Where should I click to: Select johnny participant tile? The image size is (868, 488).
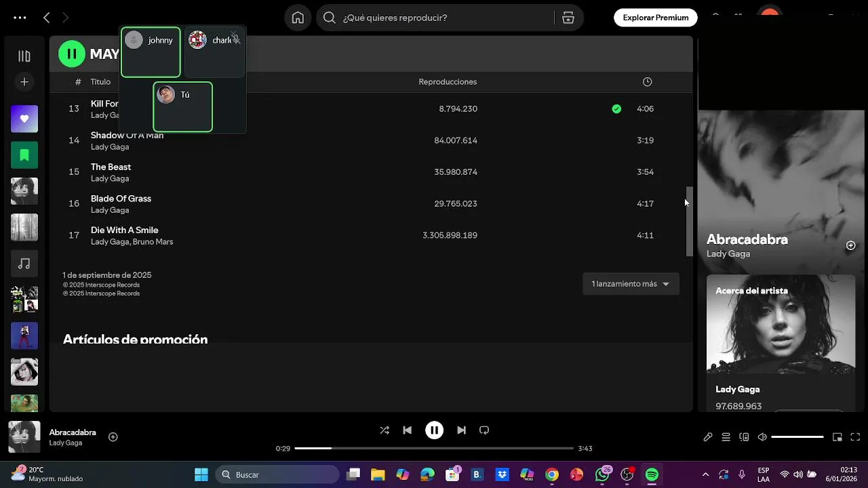tap(151, 52)
